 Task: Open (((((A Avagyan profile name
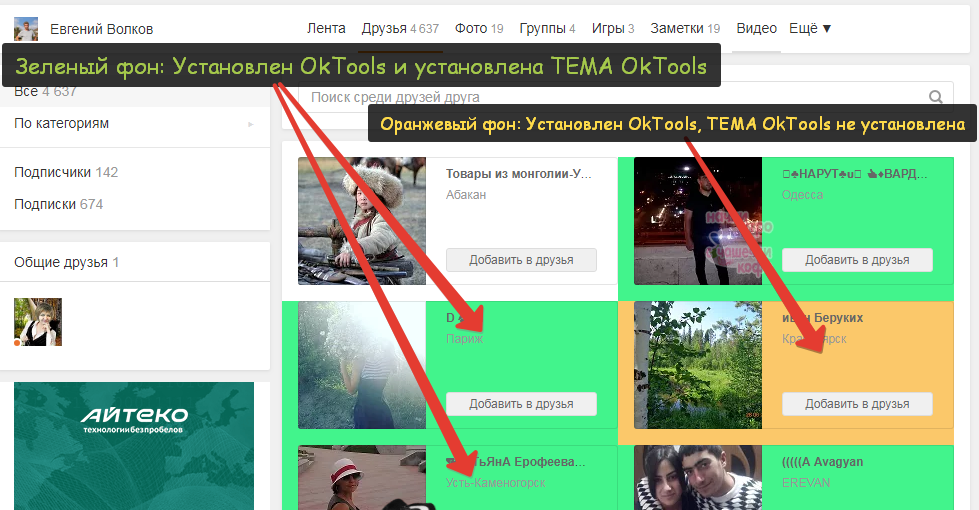[822, 462]
